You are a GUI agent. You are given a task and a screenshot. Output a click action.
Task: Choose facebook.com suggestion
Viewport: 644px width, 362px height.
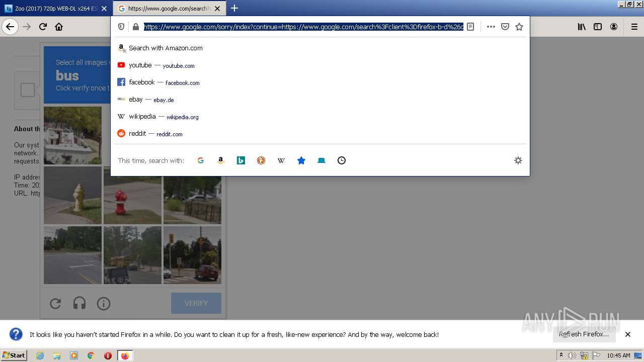(x=320, y=82)
